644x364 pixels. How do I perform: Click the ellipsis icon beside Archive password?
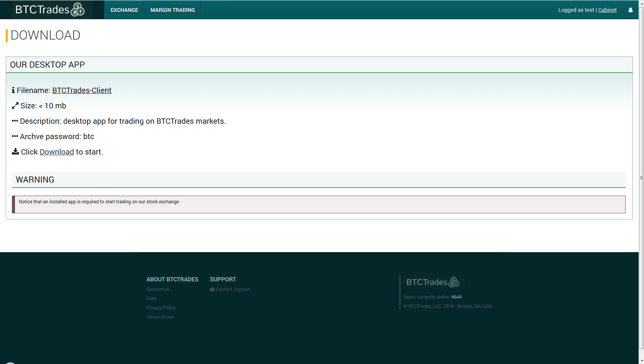point(15,136)
